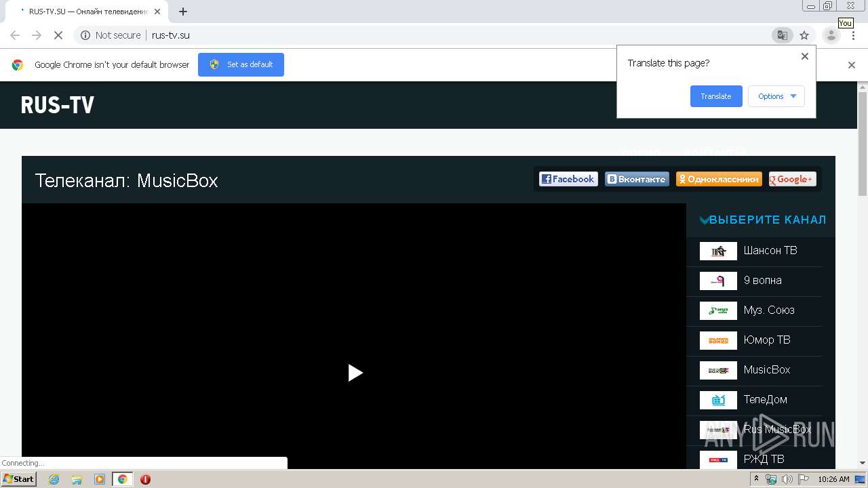The image size is (868, 488).
Task: Open Windows Media Player from taskbar
Action: click(x=100, y=479)
